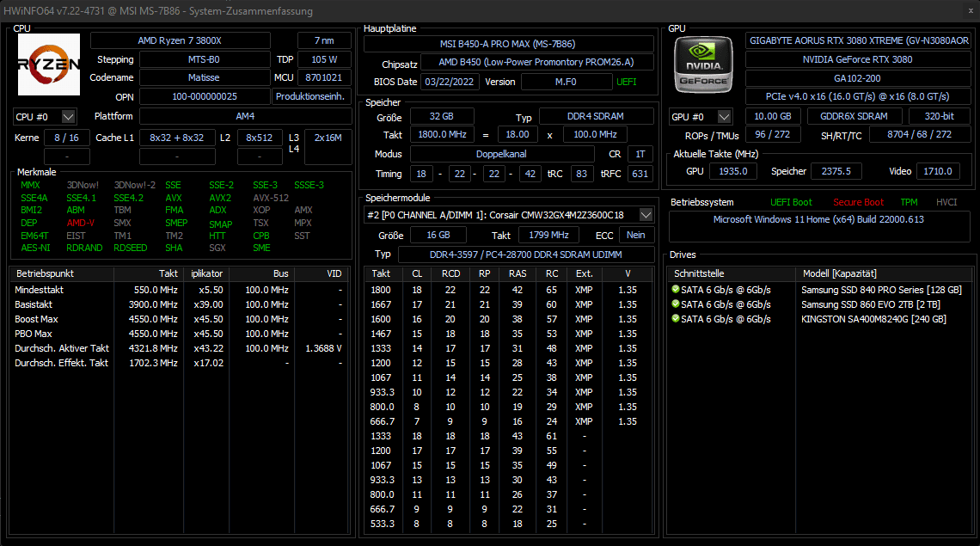
Task: Click the 'TPM' status label
Action: point(909,202)
